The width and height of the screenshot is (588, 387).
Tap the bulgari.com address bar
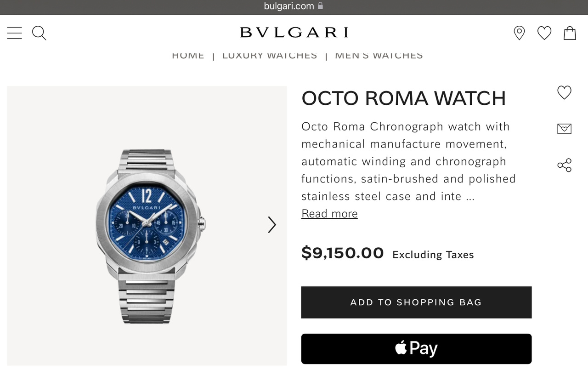tap(288, 6)
